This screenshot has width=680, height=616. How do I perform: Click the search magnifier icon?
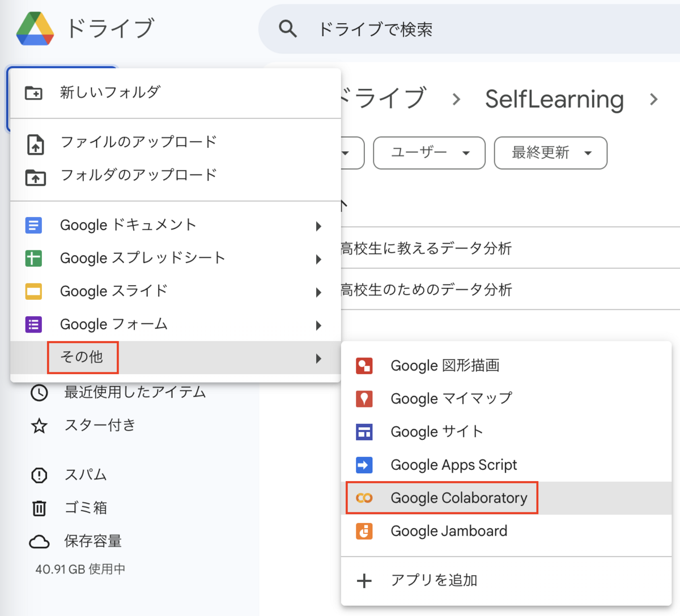pyautogui.click(x=288, y=29)
